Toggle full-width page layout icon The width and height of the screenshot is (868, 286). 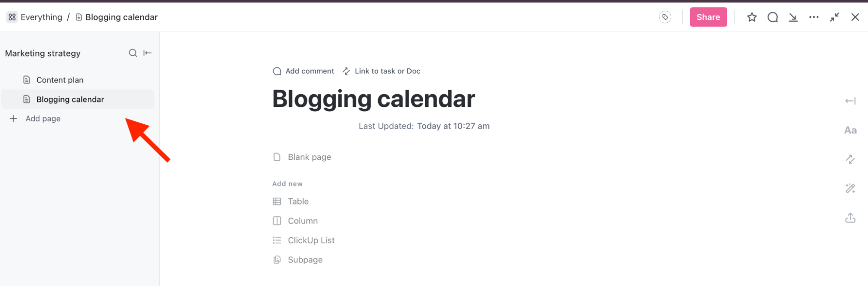coord(850,100)
